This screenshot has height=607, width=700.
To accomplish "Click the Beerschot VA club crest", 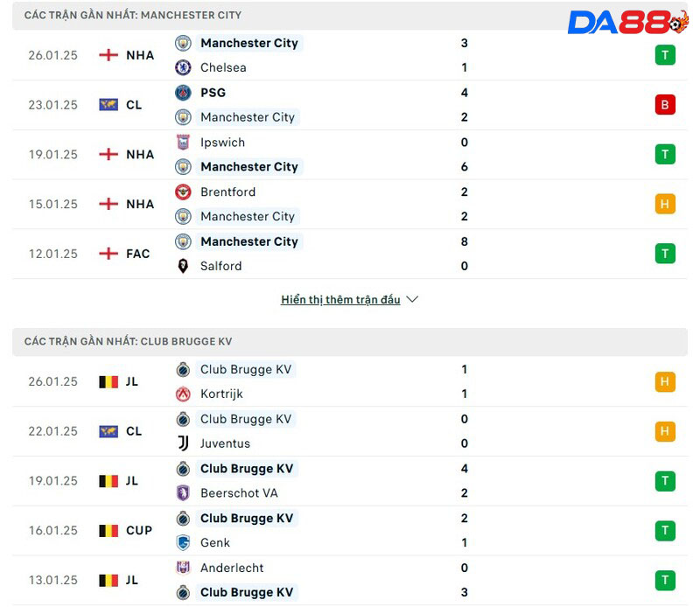I will point(183,493).
